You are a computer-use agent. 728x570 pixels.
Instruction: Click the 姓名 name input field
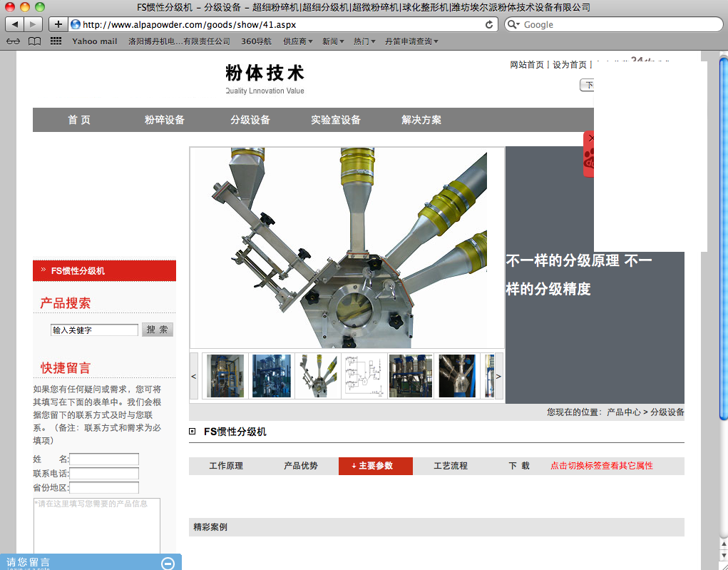click(x=104, y=459)
